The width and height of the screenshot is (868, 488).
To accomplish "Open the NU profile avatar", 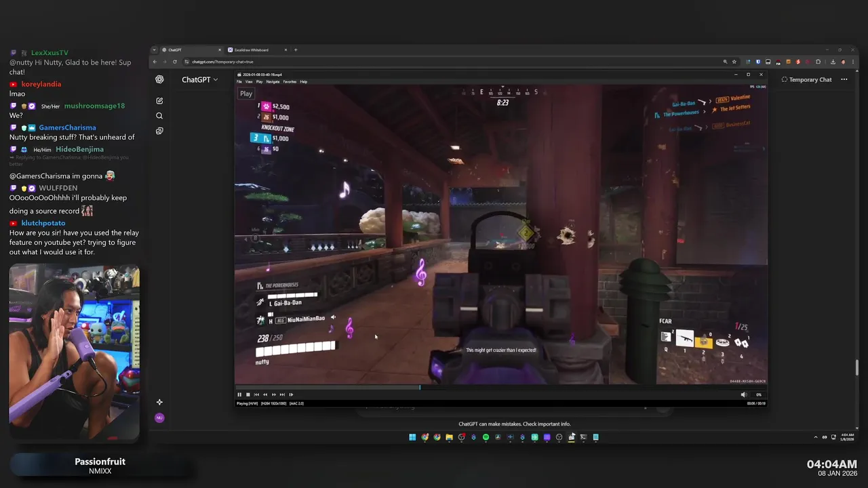I will click(159, 418).
